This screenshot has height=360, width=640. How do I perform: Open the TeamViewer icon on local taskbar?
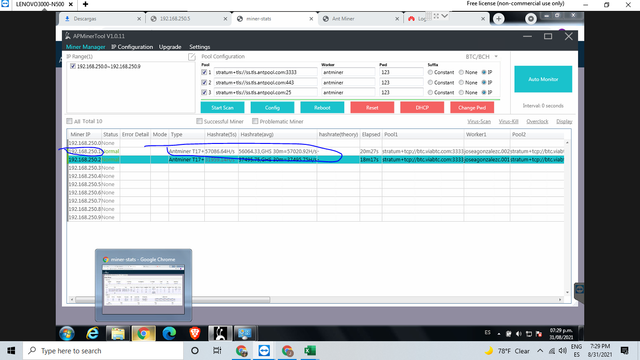pos(264,351)
